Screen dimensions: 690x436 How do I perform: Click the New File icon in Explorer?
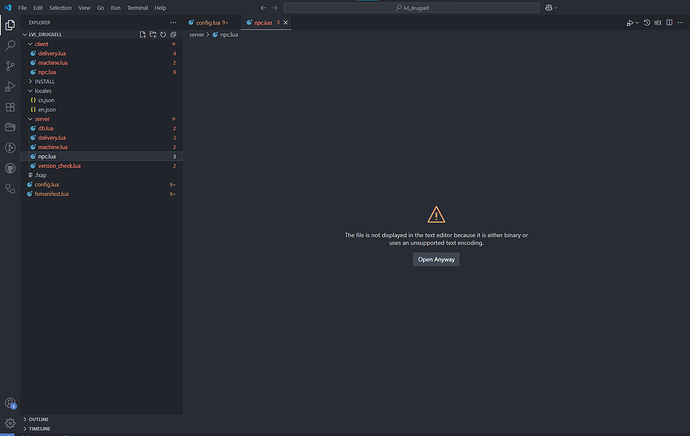[142, 34]
